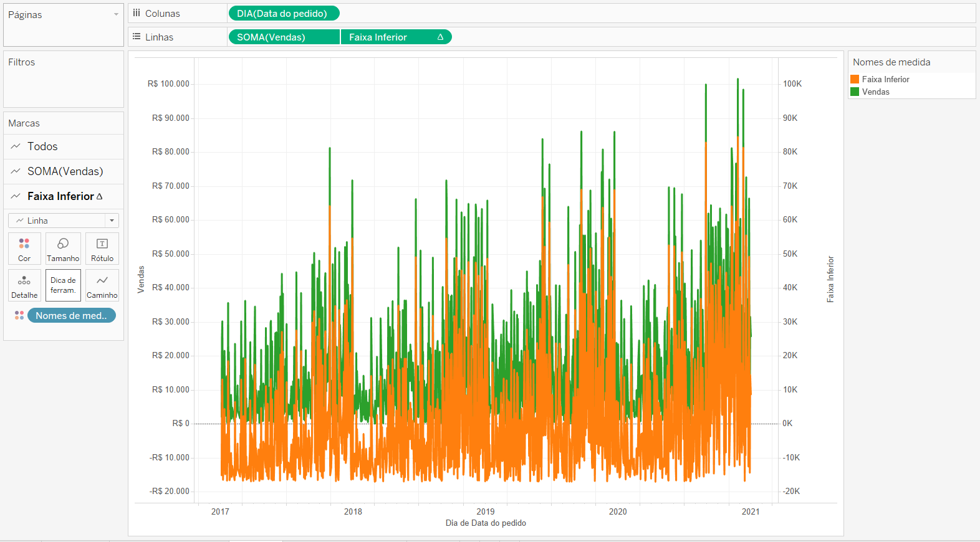
Task: Select the Faixa Inferior marks section
Action: (64, 196)
